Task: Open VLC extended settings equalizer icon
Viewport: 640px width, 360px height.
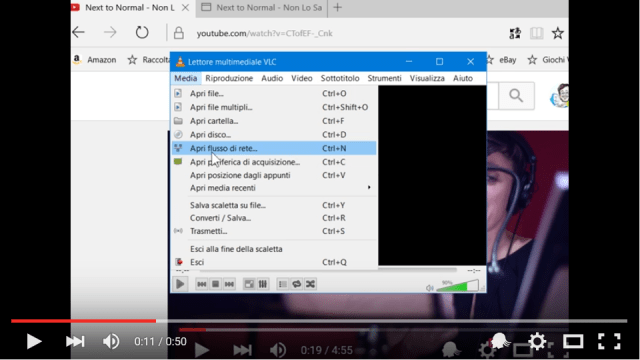Action: point(262,284)
